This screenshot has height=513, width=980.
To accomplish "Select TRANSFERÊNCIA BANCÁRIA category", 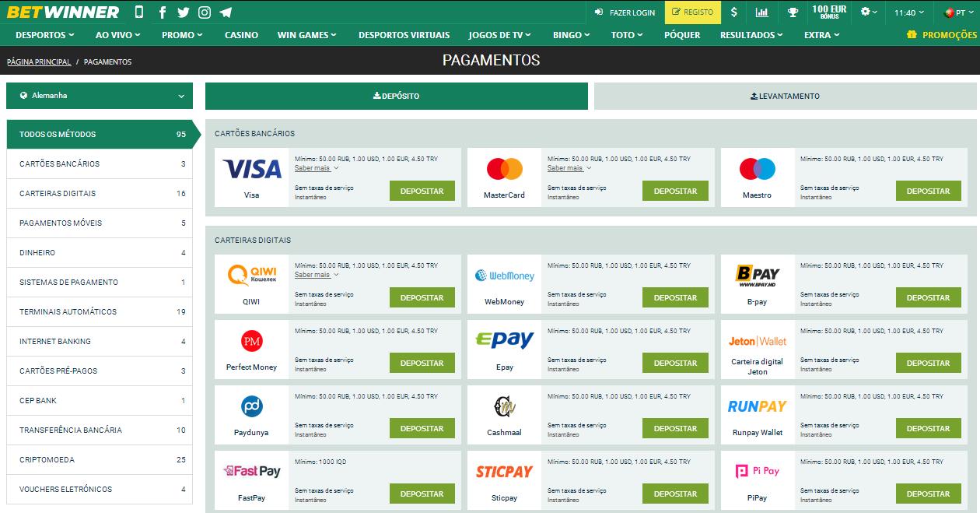I will pyautogui.click(x=100, y=430).
